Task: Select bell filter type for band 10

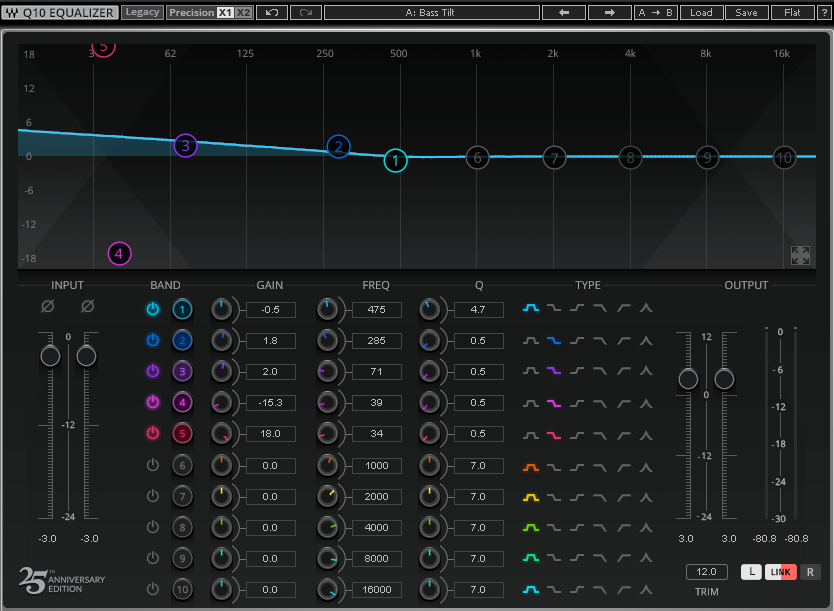Action: (531, 589)
